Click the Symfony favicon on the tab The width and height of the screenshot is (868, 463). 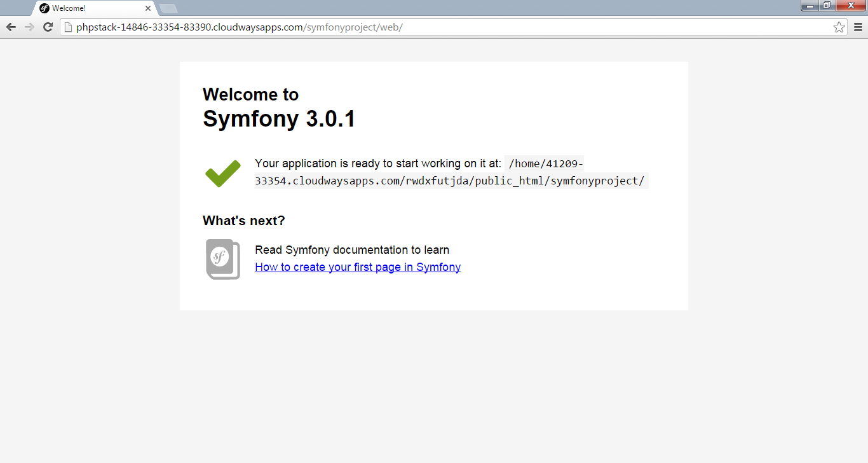click(44, 8)
